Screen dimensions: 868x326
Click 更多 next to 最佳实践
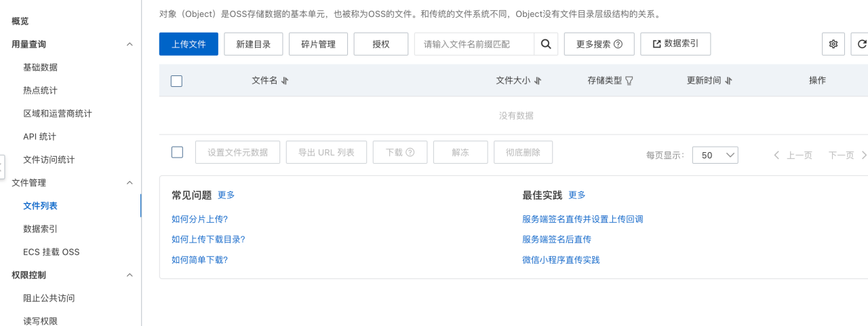click(577, 195)
